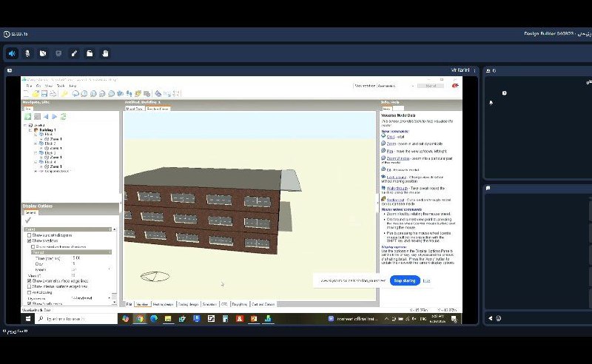This screenshot has height=364, width=592.
Task: Click the navigator refresh icon
Action: [x=63, y=117]
